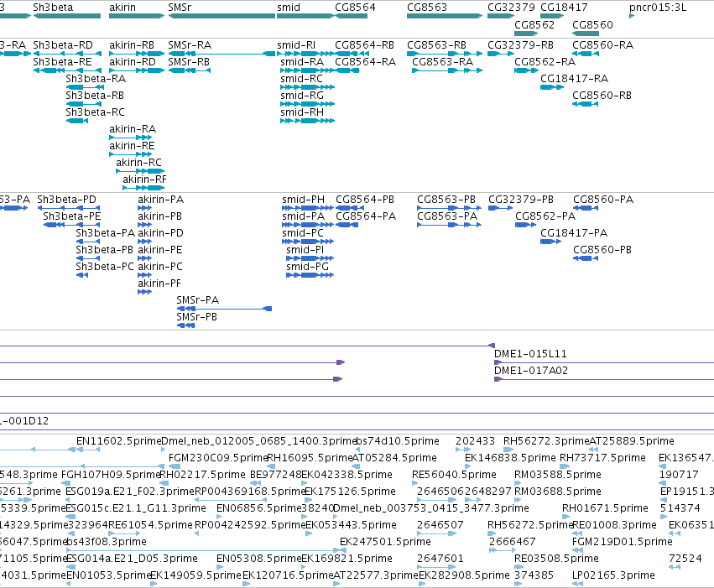
Task: Select the DME1-017A02 clone label
Action: (531, 371)
